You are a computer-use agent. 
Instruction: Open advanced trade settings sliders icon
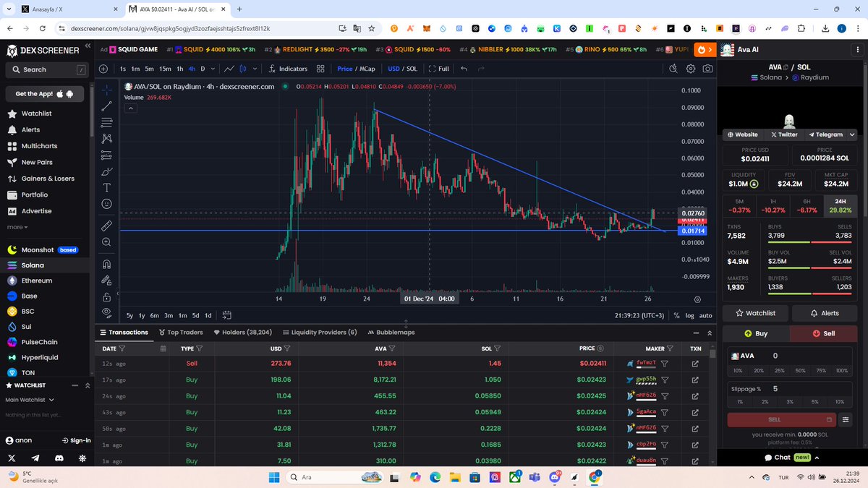(846, 419)
